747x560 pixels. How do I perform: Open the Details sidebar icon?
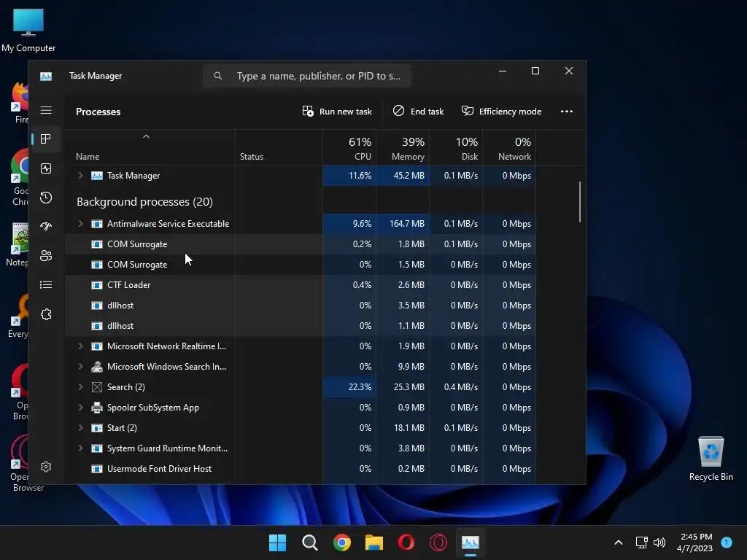(x=46, y=285)
